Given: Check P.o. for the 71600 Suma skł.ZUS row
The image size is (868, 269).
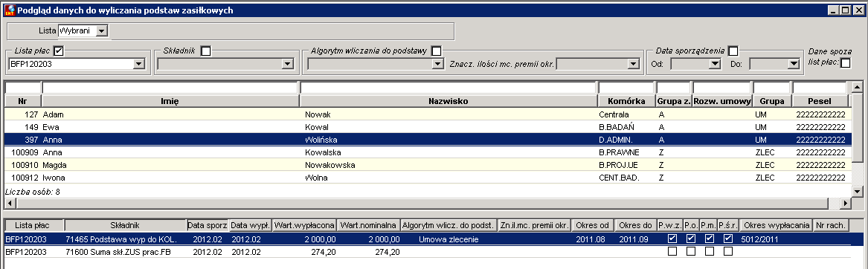Looking at the screenshot, I should pyautogui.click(x=691, y=251).
